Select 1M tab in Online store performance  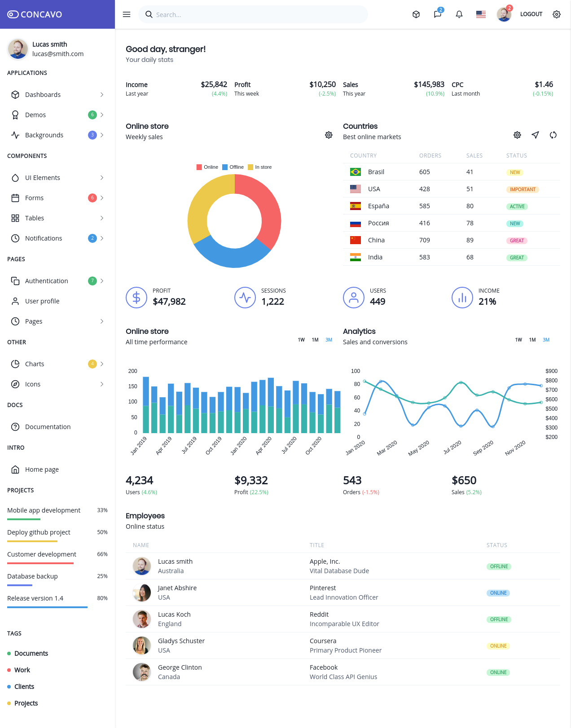click(315, 340)
